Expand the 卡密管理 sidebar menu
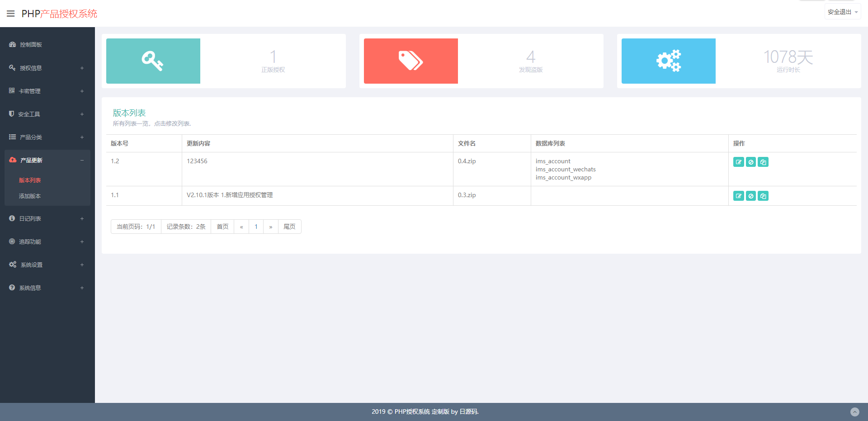 click(x=45, y=91)
